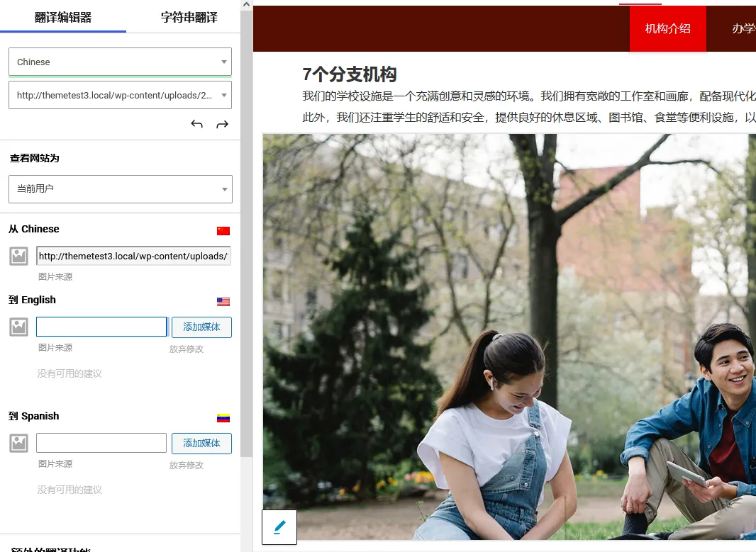Open the 当前用户 view-as dropdown
756x552 pixels.
[120, 189]
